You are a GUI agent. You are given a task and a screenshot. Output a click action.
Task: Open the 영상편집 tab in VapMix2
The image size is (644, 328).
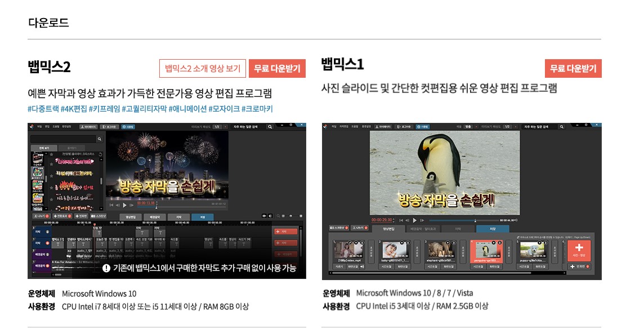(131, 217)
